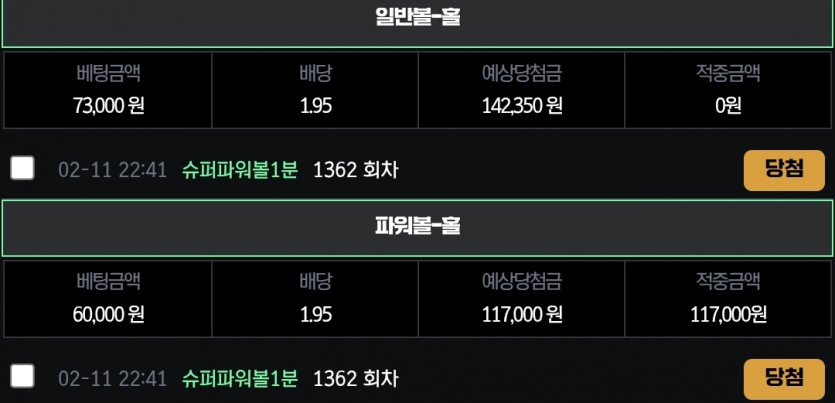
Task: Open the 슈퍼파워볼1분 link in the bottom row
Action: (x=240, y=379)
